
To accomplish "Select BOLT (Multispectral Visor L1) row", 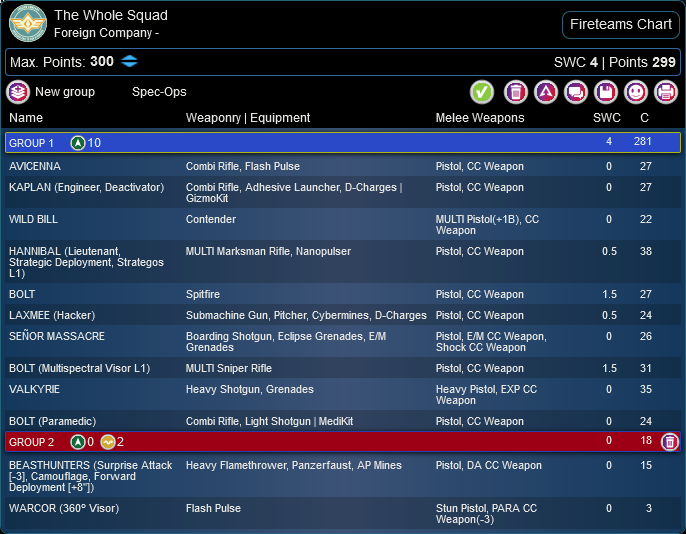I will [x=343, y=368].
